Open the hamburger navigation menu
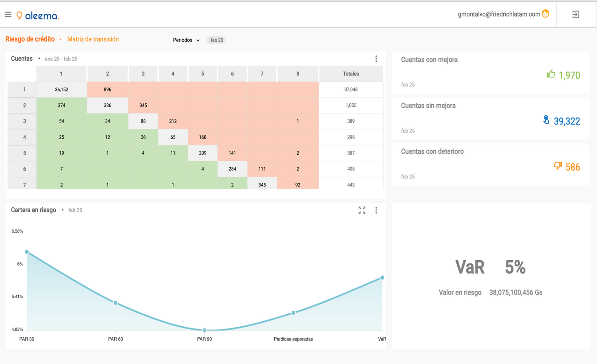This screenshot has width=597, height=364. point(8,15)
